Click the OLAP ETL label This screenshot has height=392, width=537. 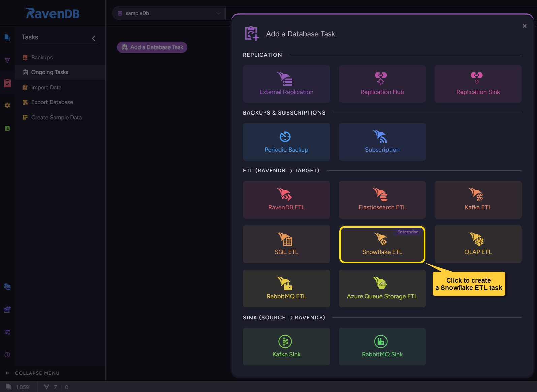478,252
